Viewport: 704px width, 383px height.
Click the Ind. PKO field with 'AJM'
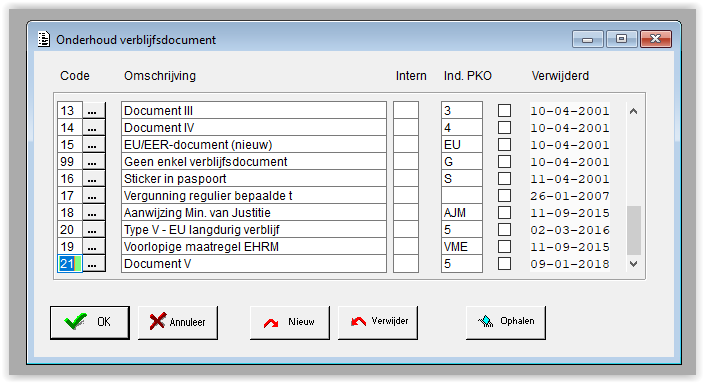pos(462,213)
